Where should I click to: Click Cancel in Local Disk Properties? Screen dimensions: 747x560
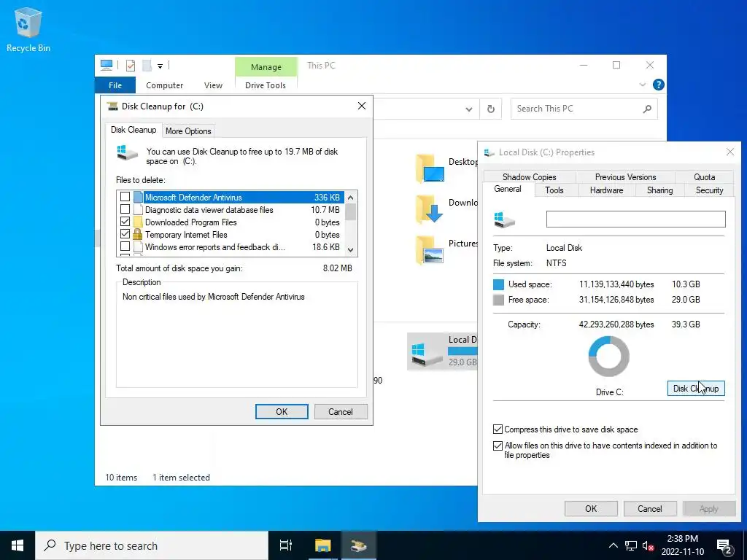tap(650, 508)
